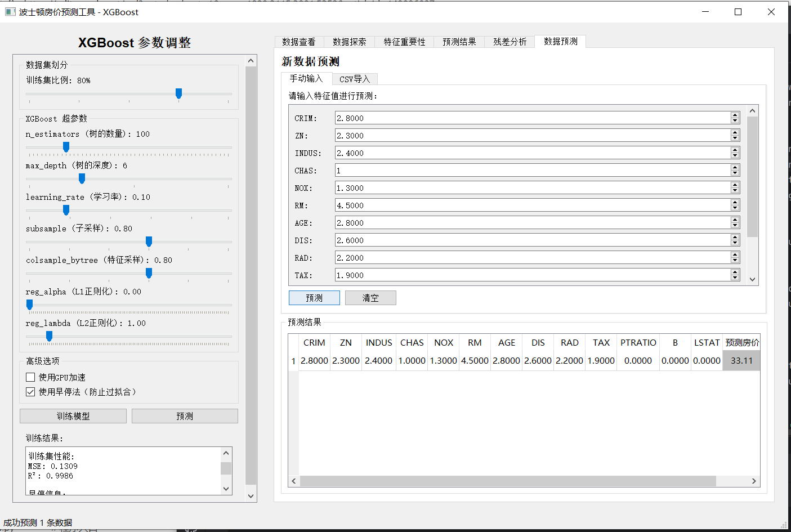The width and height of the screenshot is (791, 532).
Task: Click the app icon in the title bar
Action: point(10,12)
